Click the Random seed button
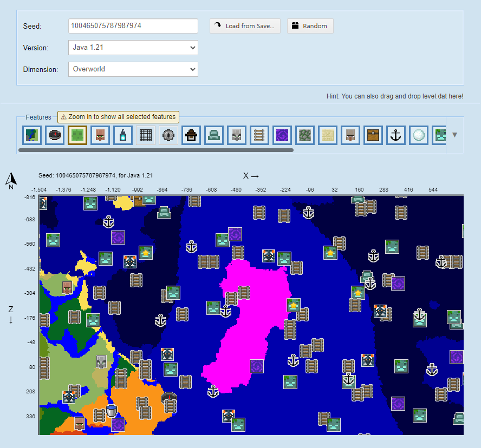Image resolution: width=481 pixels, height=448 pixels. tap(310, 26)
